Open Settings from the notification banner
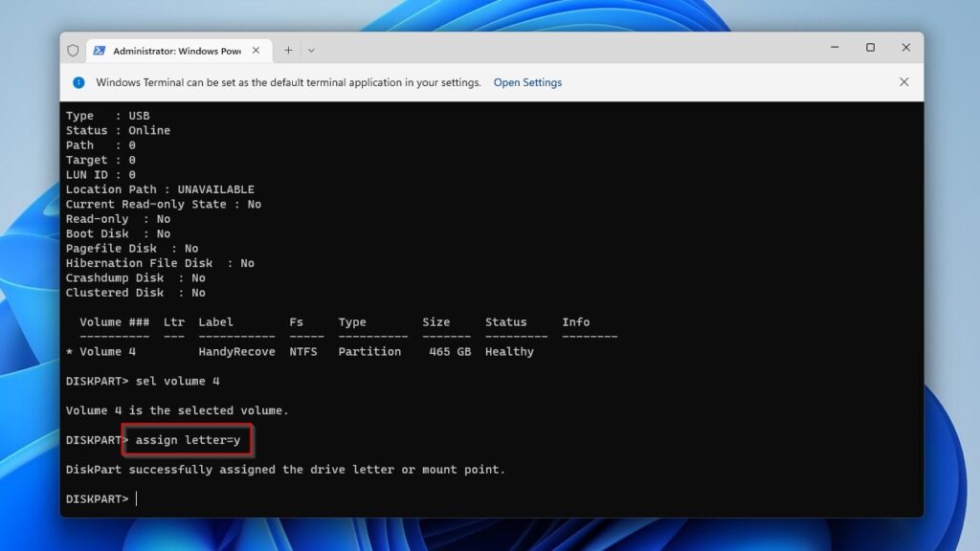This screenshot has width=980, height=551. pos(527,82)
